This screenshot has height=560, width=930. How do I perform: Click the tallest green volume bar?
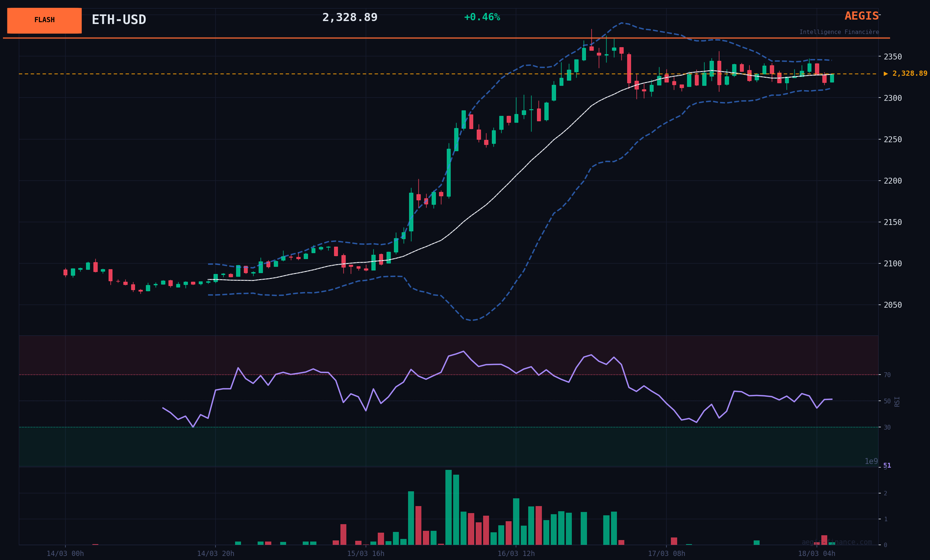click(x=448, y=507)
